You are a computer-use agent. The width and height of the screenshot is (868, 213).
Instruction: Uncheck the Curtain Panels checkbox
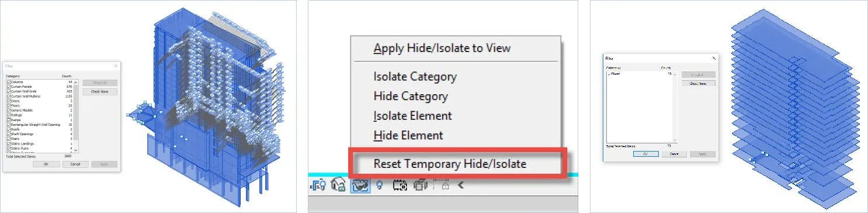point(8,87)
